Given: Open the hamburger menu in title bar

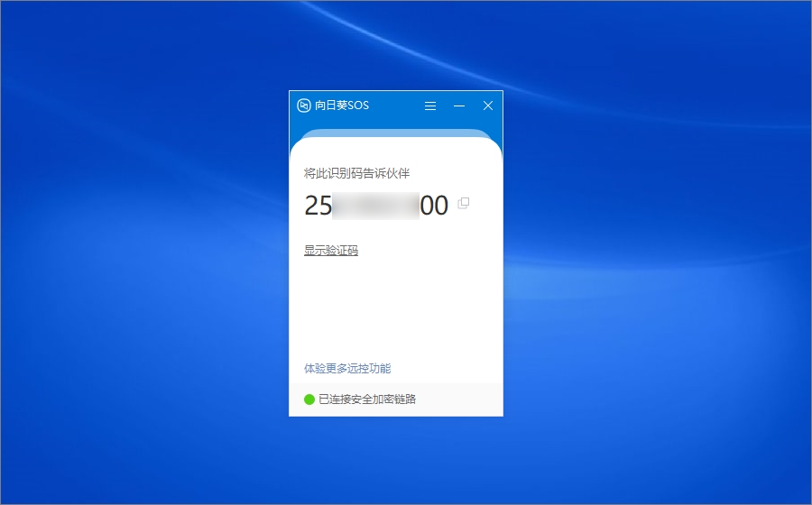Looking at the screenshot, I should [429, 106].
